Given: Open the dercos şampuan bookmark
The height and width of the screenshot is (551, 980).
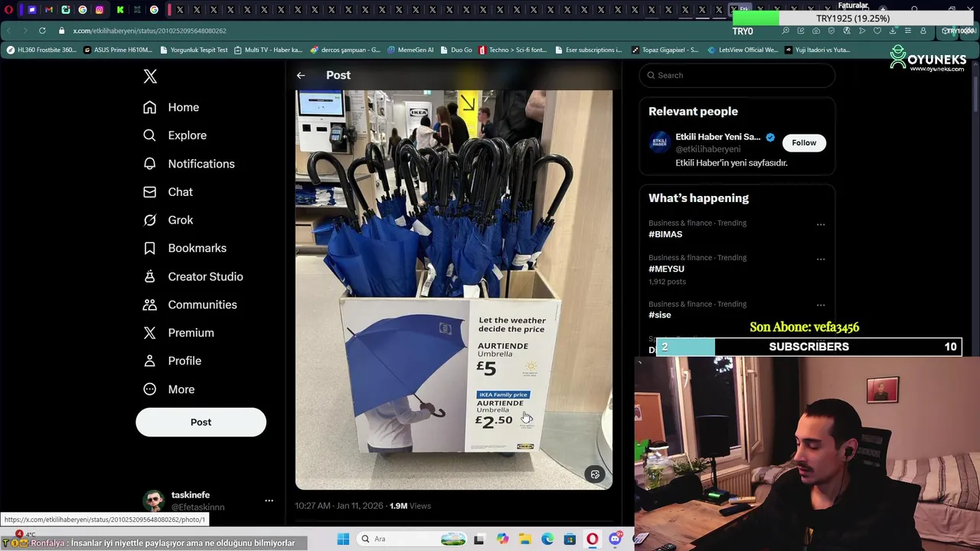Looking at the screenshot, I should [345, 50].
